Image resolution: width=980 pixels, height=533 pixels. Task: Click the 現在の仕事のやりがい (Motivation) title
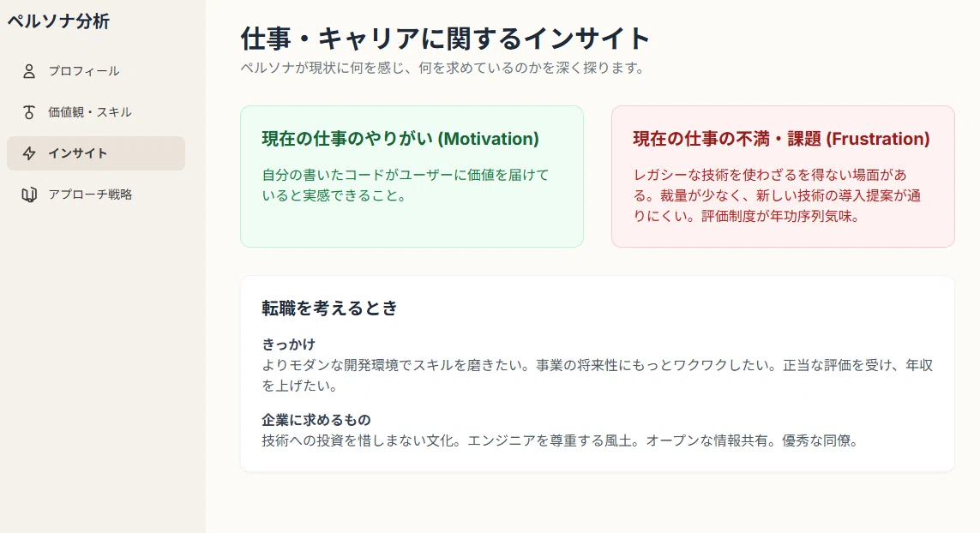coord(400,139)
